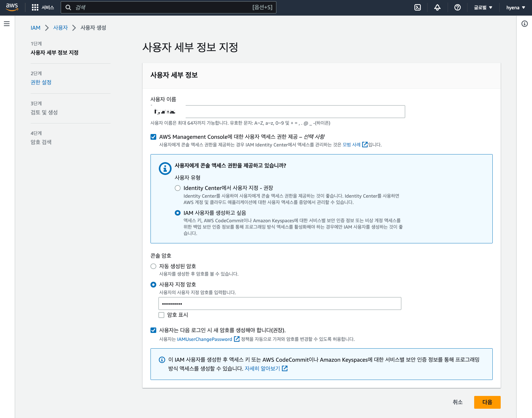Select the Identity Center user type radio
This screenshot has height=418, width=532.
[x=178, y=188]
